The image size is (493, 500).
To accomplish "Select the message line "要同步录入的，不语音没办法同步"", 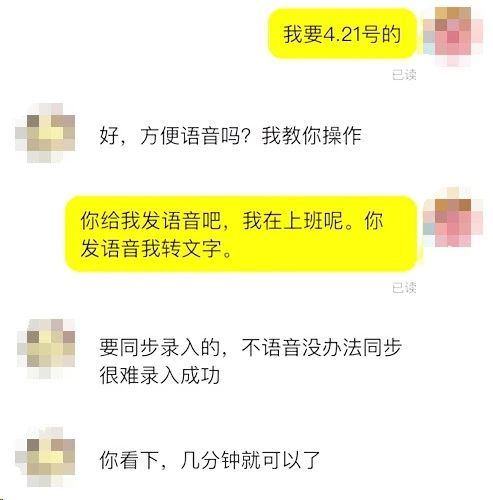I will click(x=250, y=348).
